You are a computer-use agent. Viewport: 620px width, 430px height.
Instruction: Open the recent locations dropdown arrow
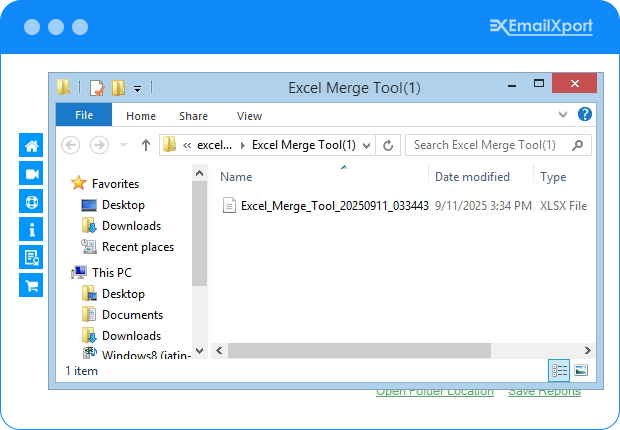[123, 145]
